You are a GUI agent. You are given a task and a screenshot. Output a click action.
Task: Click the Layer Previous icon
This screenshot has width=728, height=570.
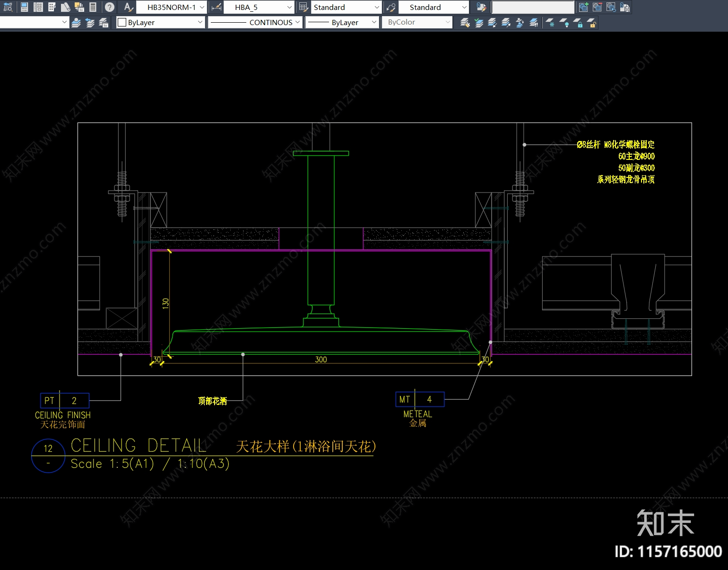(90, 22)
